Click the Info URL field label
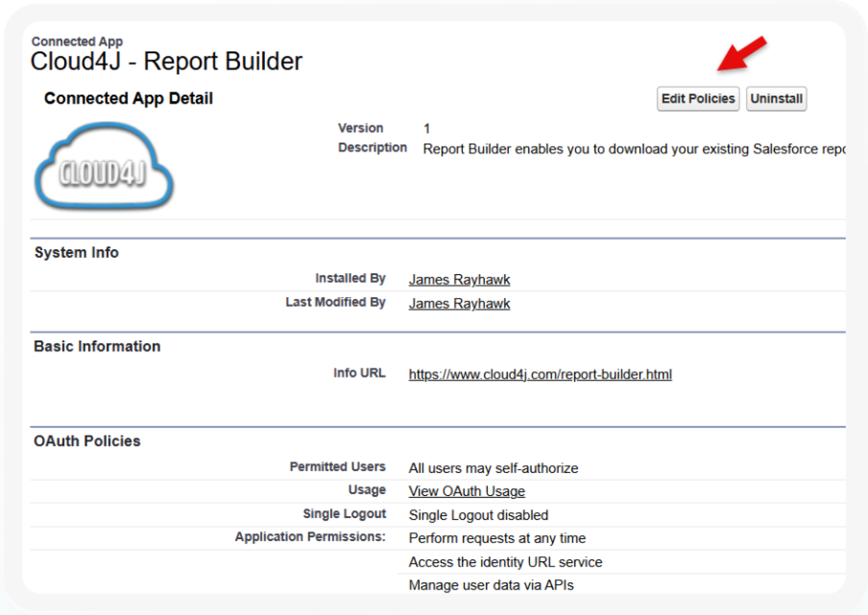 pyautogui.click(x=360, y=373)
